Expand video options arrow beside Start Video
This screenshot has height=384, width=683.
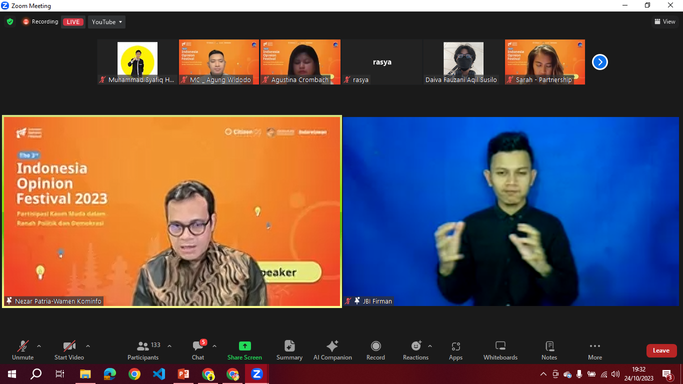[88, 346]
